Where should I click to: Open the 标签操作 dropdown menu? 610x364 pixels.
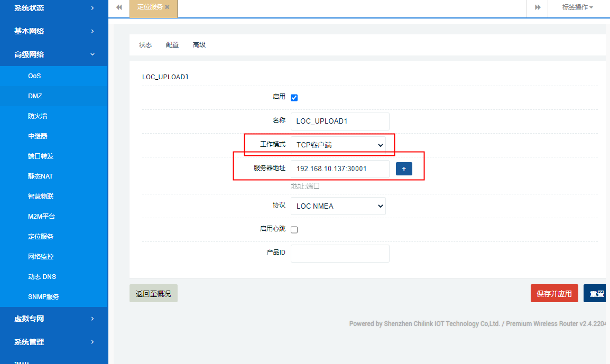[577, 7]
